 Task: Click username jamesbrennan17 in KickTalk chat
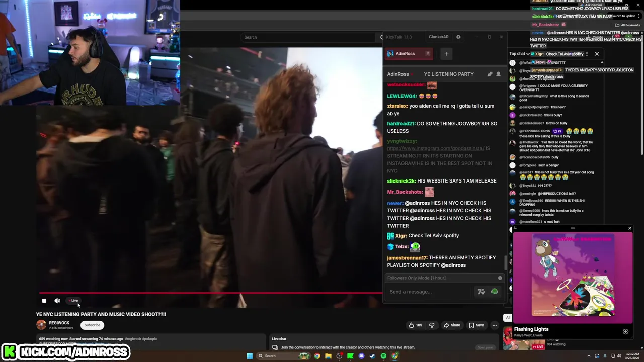coord(407,258)
